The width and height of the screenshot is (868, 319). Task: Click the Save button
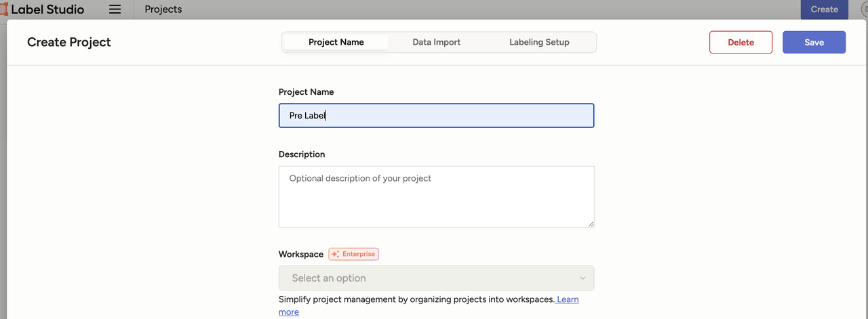pos(814,42)
